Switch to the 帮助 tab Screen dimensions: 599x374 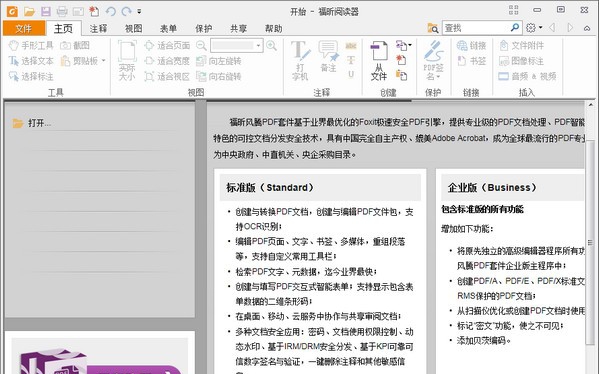coord(274,28)
